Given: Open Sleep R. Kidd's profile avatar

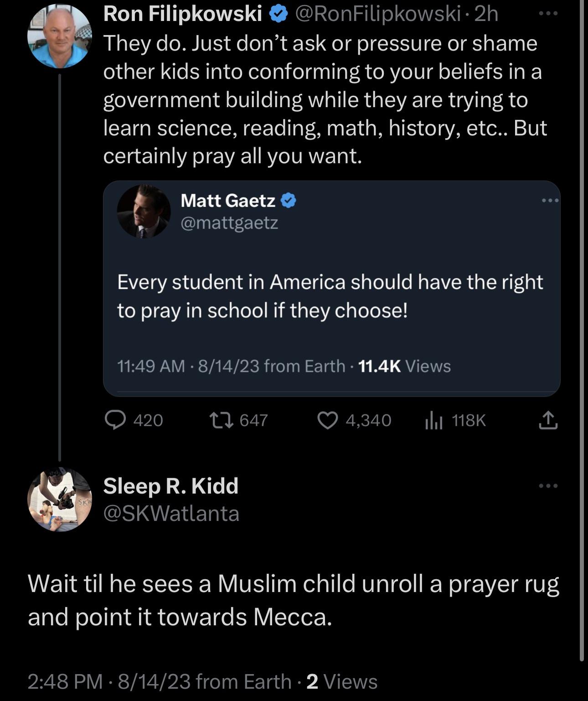Looking at the screenshot, I should click(60, 500).
